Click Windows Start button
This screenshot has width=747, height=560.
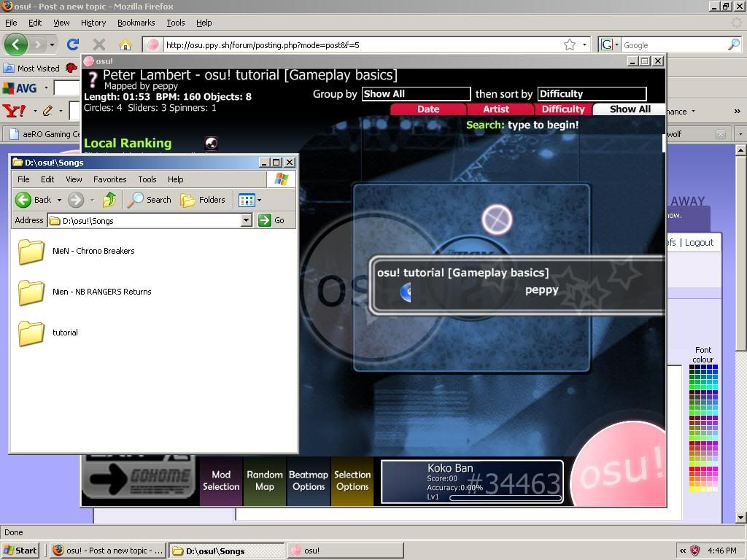tap(20, 551)
